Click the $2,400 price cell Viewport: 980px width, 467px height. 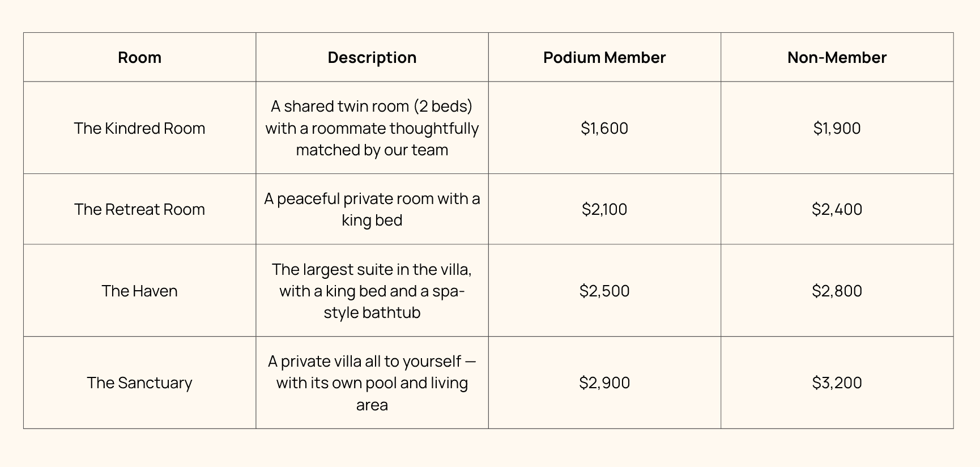click(837, 209)
